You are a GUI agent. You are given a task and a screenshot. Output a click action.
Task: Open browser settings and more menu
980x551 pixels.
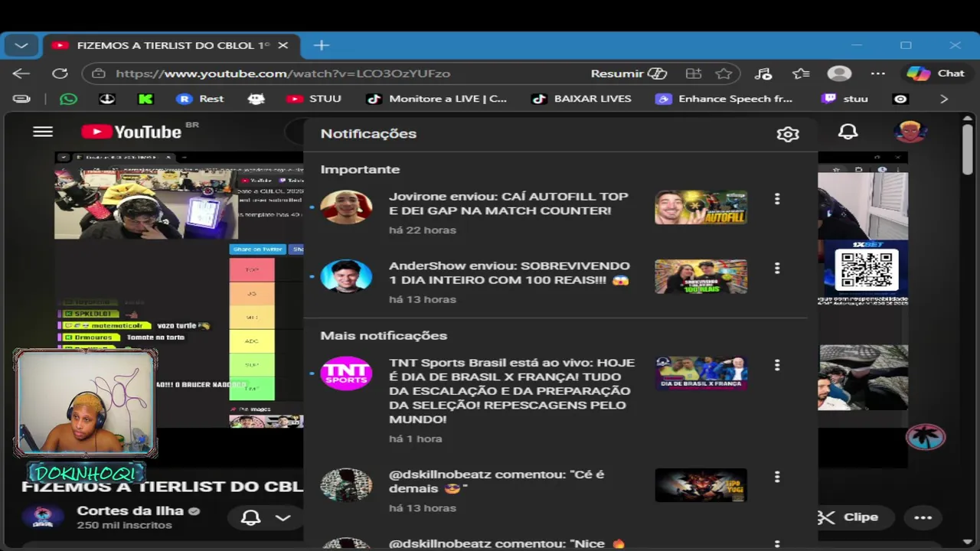(878, 73)
